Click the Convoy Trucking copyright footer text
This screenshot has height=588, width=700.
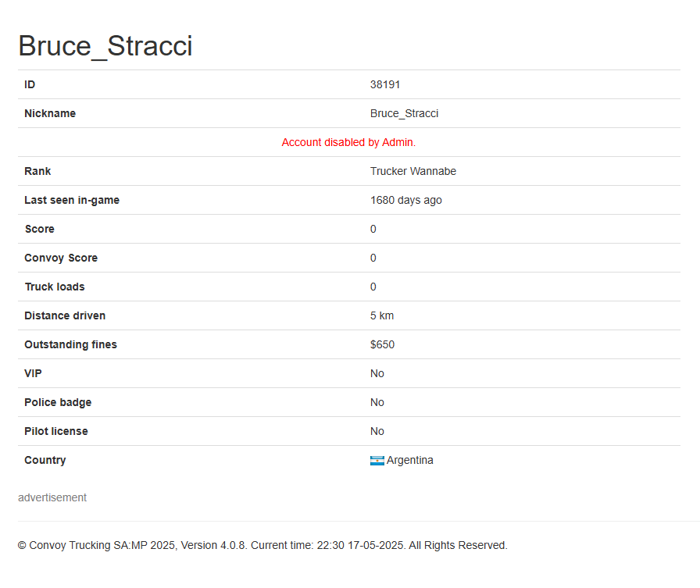(262, 546)
